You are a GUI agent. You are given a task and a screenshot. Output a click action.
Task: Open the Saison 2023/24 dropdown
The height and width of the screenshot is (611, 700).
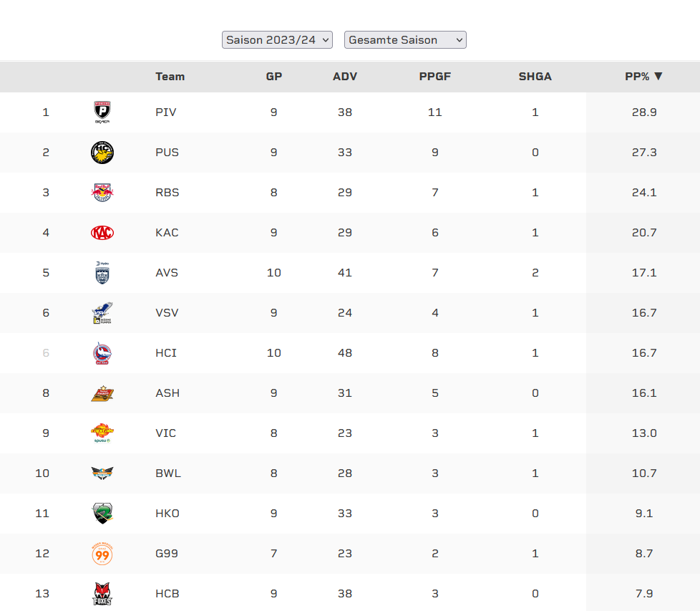pyautogui.click(x=278, y=40)
